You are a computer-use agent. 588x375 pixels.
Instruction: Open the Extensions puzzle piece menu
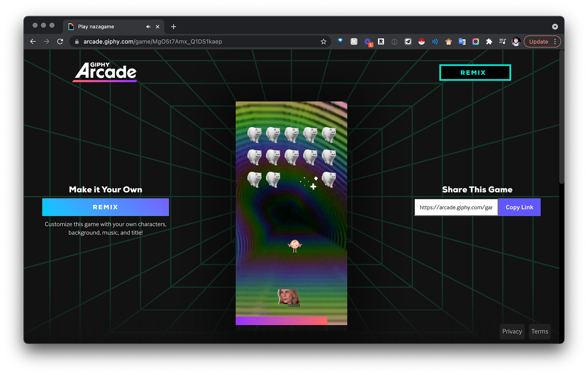(489, 42)
